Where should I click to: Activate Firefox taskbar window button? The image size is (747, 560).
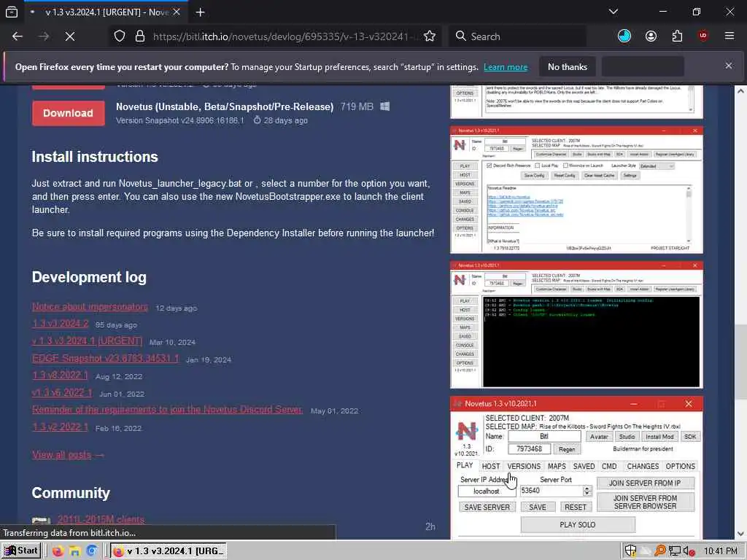[x=169, y=551]
